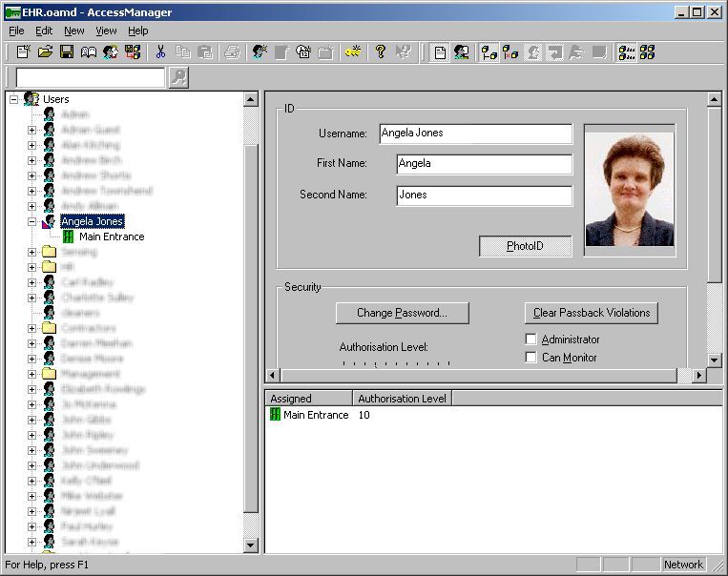Open the View menu

click(106, 31)
